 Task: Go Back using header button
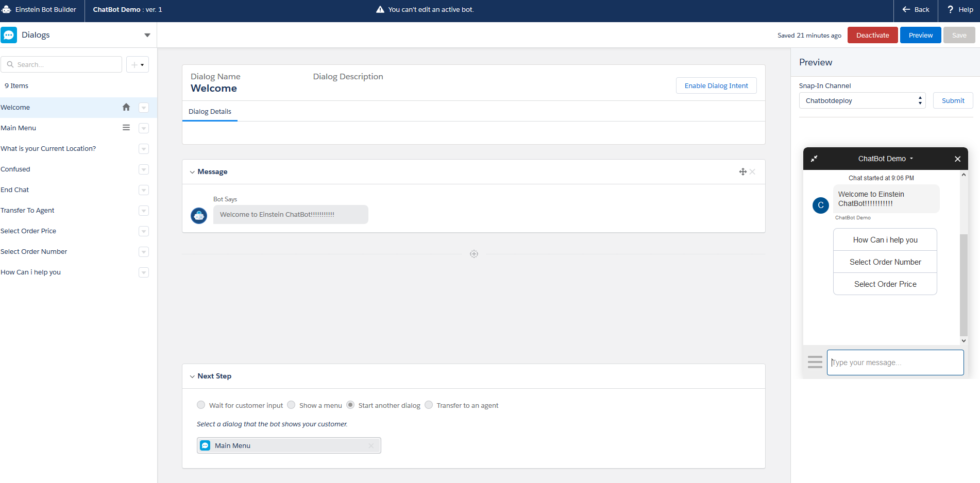click(x=916, y=9)
